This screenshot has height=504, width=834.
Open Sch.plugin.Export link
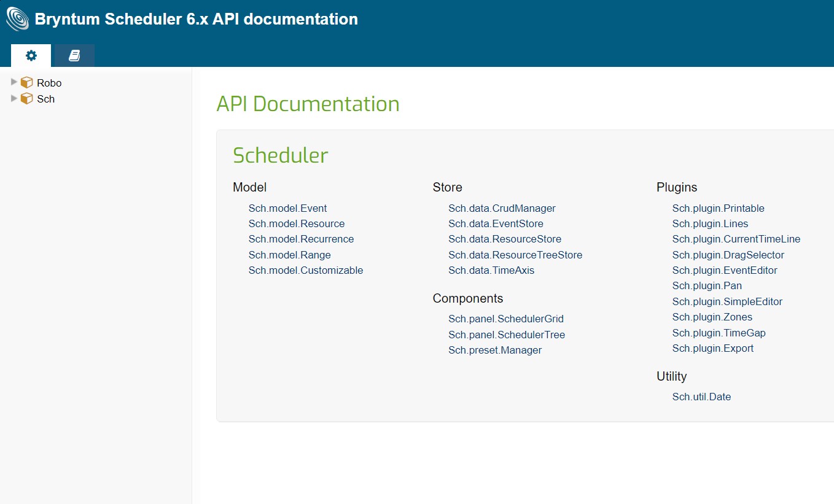[x=713, y=348]
